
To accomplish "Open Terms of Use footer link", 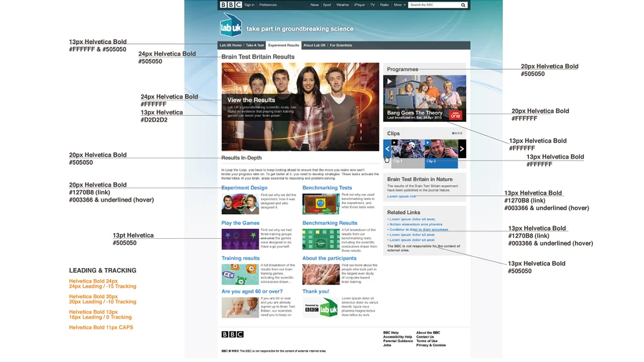I will pos(427,341).
